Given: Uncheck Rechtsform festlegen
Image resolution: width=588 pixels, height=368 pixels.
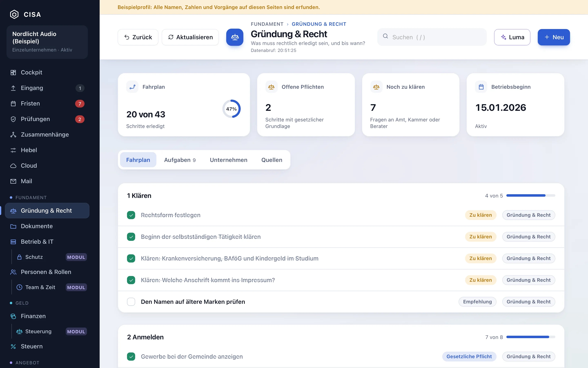Looking at the screenshot, I should [131, 215].
